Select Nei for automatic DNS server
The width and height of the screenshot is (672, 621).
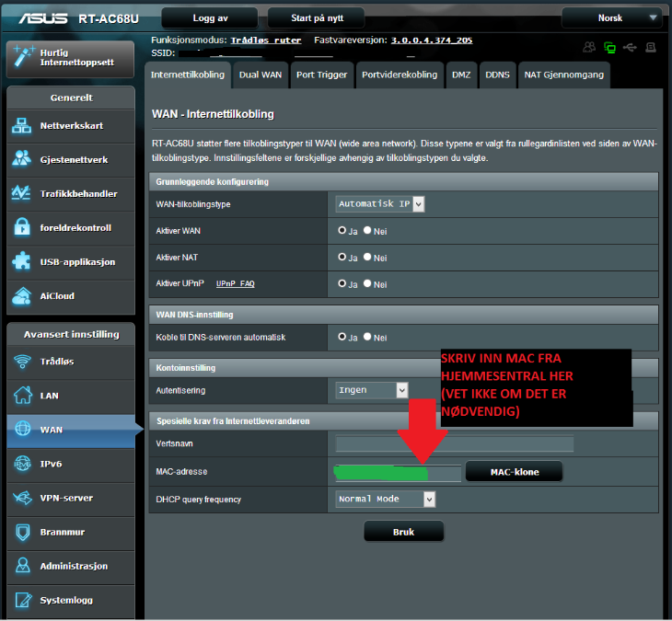367,337
